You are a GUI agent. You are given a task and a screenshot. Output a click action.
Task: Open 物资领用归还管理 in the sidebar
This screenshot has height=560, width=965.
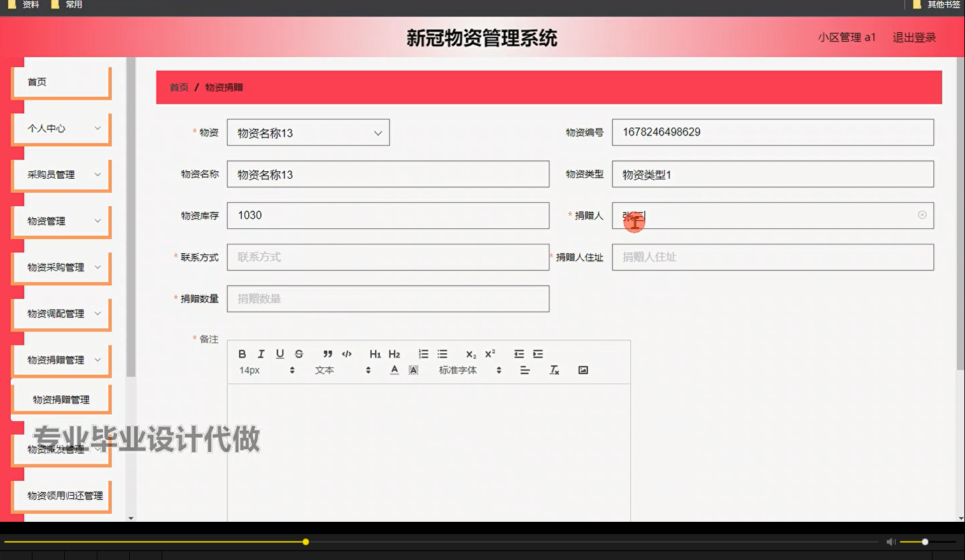pos(61,496)
